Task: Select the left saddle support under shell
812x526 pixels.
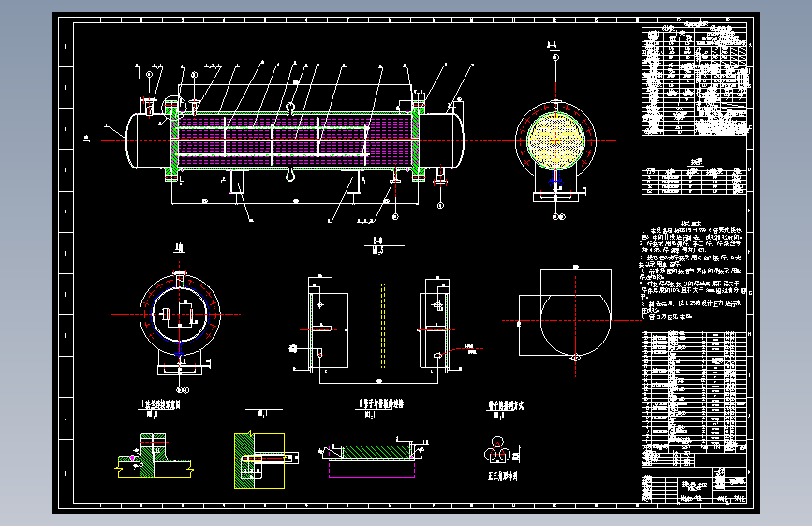Action: [x=236, y=182]
